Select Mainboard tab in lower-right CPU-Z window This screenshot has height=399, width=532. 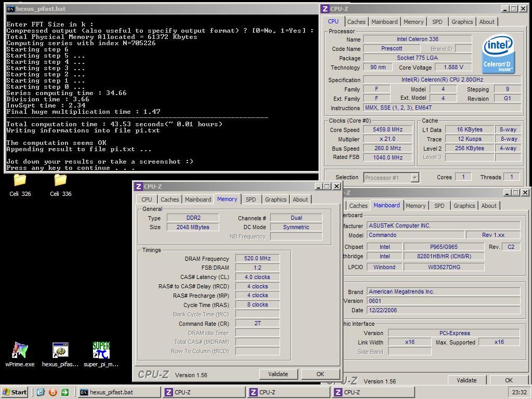(x=387, y=205)
